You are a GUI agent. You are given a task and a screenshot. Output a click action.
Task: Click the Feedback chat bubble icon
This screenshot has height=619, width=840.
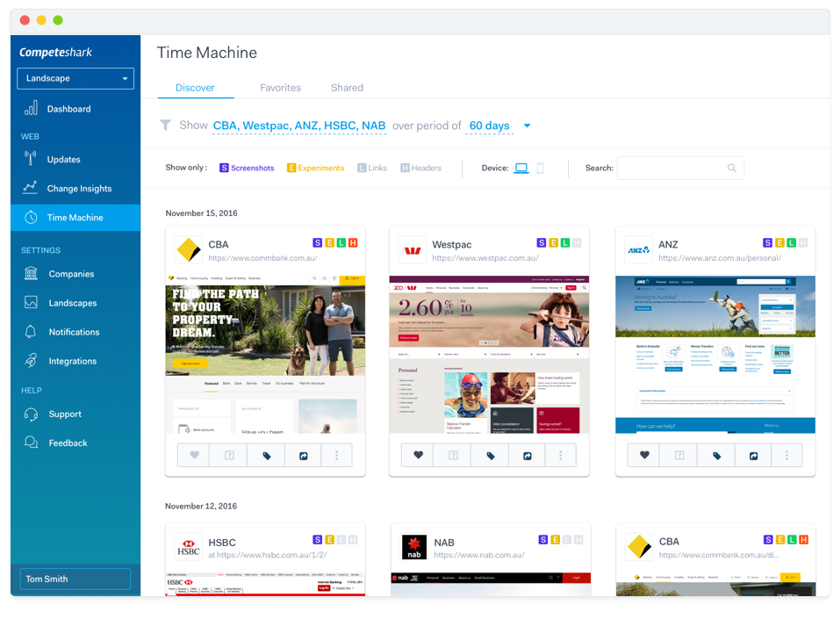pyautogui.click(x=31, y=443)
